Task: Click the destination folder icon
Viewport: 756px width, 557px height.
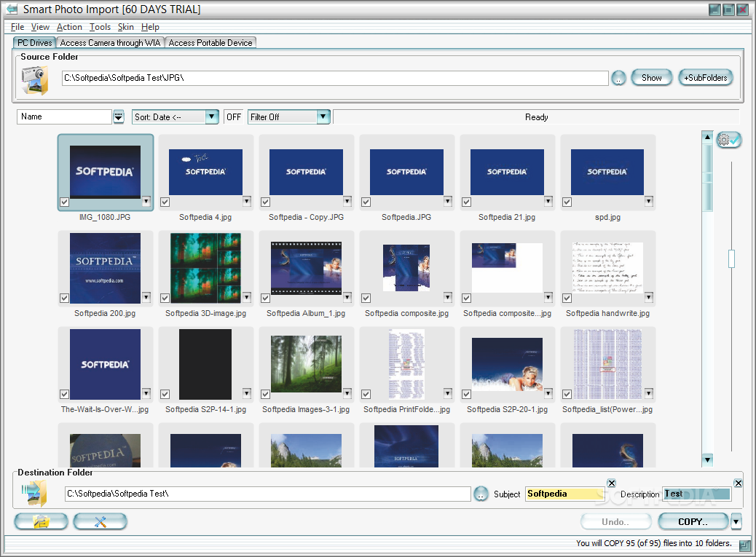Action: tap(34, 494)
